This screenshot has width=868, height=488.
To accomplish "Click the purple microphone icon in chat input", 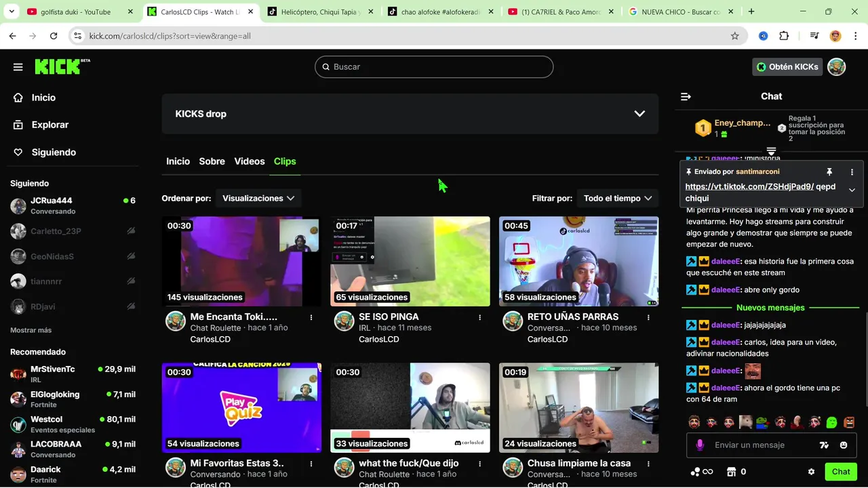I will tap(700, 445).
